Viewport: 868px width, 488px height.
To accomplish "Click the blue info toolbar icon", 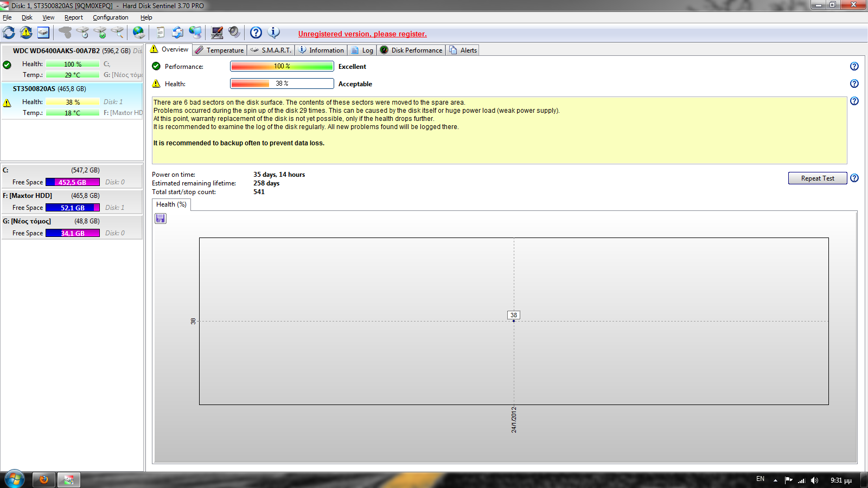I will coord(274,33).
